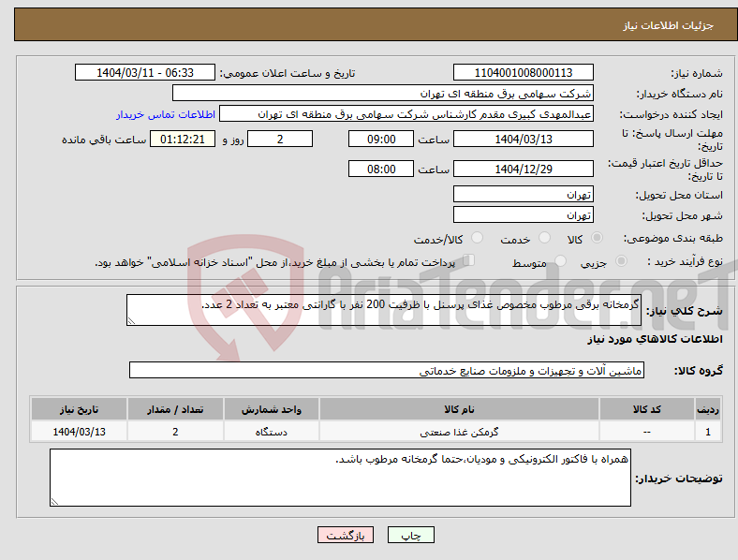This screenshot has width=738, height=560.
Task: Select the کالا radio button
Action: click(x=597, y=238)
